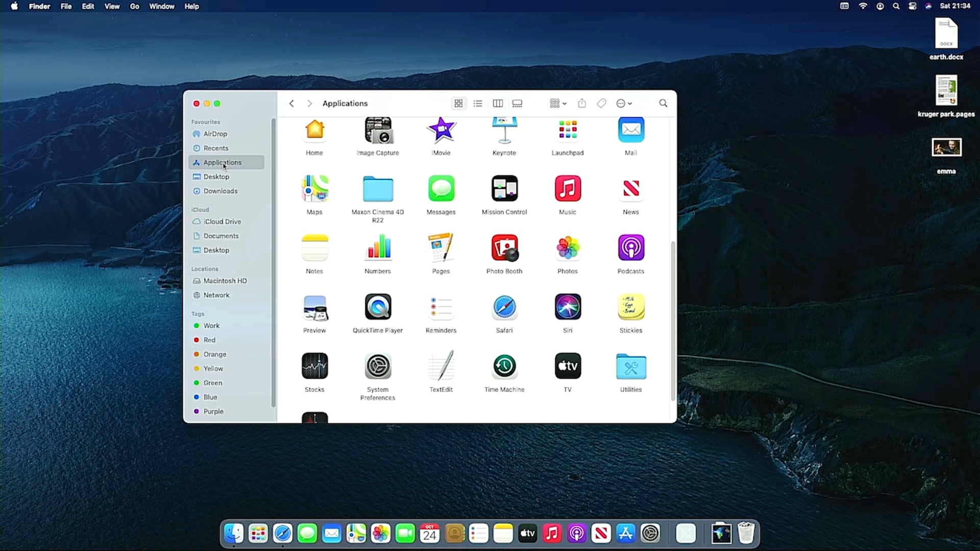980x551 pixels.
Task: Select Maxon Cinema 4D R22 folder
Action: [x=378, y=189]
